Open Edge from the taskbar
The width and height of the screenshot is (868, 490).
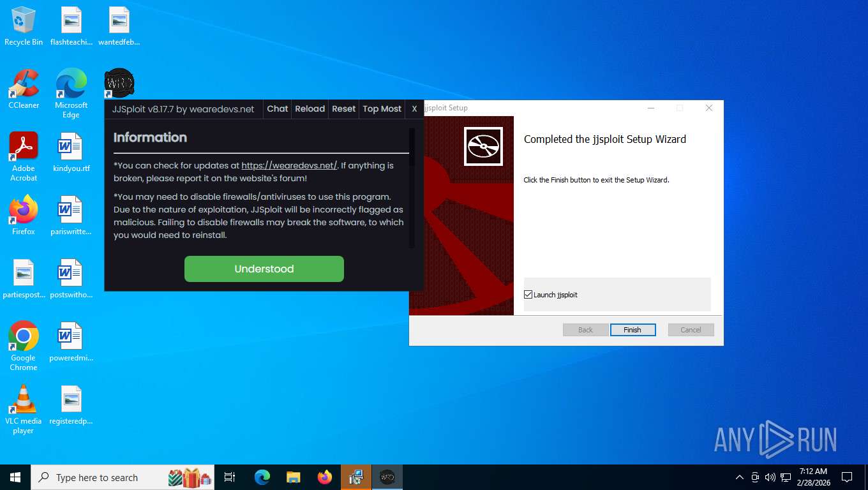tap(262, 477)
